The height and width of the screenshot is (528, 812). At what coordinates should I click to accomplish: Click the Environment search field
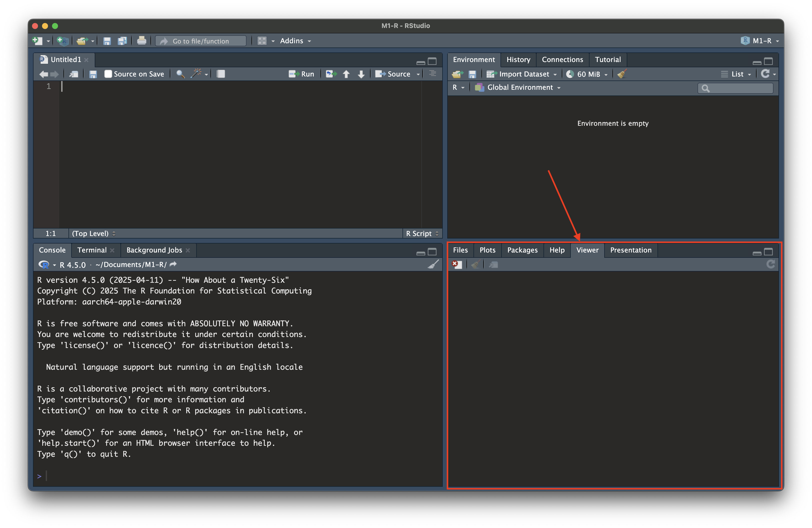pos(735,88)
